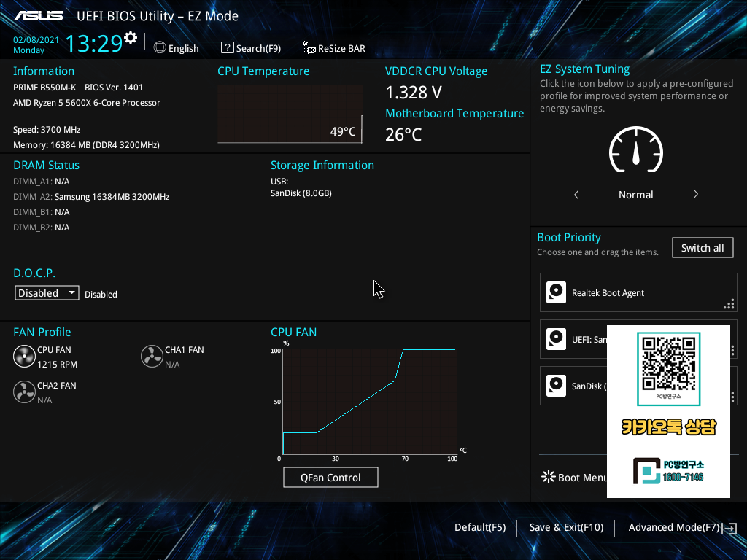Click the CHA2 FAN icon

coord(24,392)
